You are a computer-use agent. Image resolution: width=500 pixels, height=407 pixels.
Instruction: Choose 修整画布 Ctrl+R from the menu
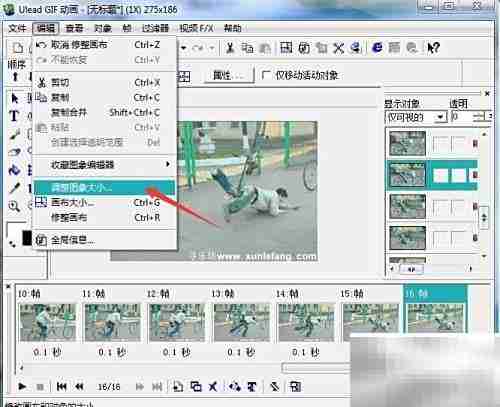(x=104, y=218)
